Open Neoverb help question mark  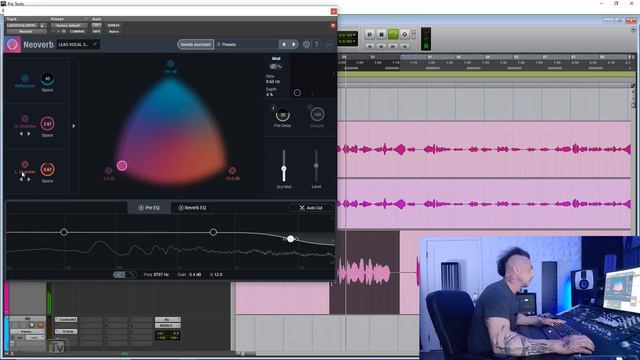tap(317, 44)
